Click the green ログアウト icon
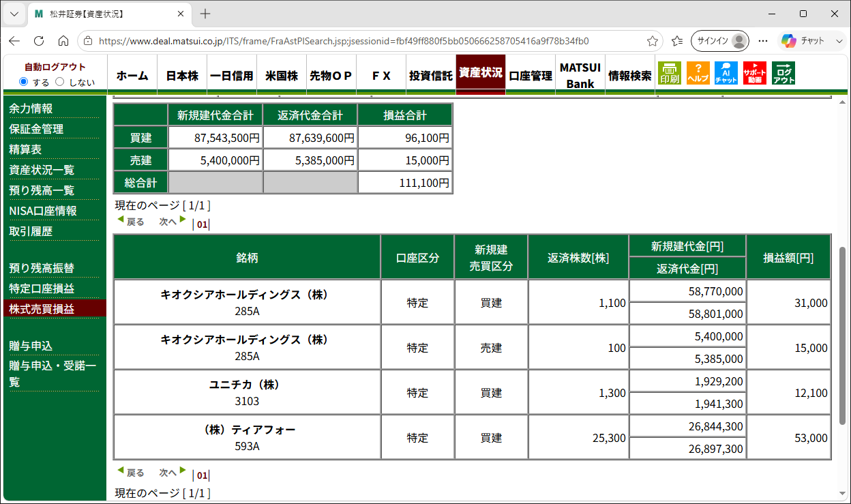The image size is (851, 504). pyautogui.click(x=783, y=73)
